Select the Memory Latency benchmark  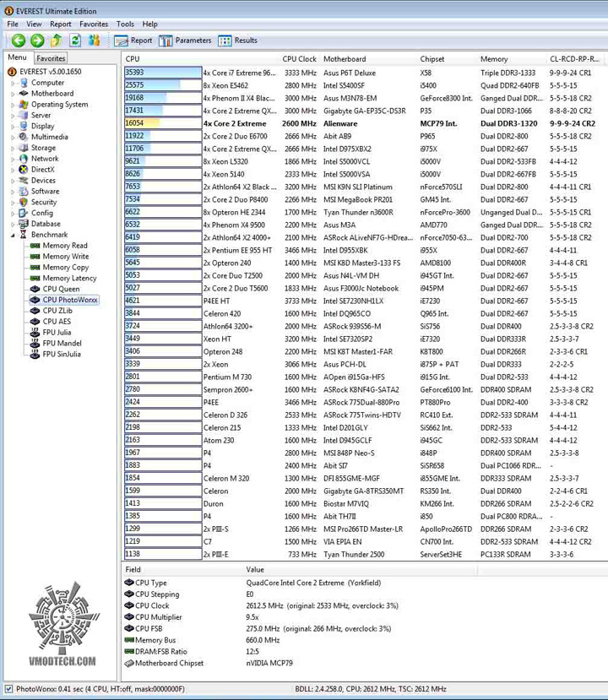[x=63, y=278]
